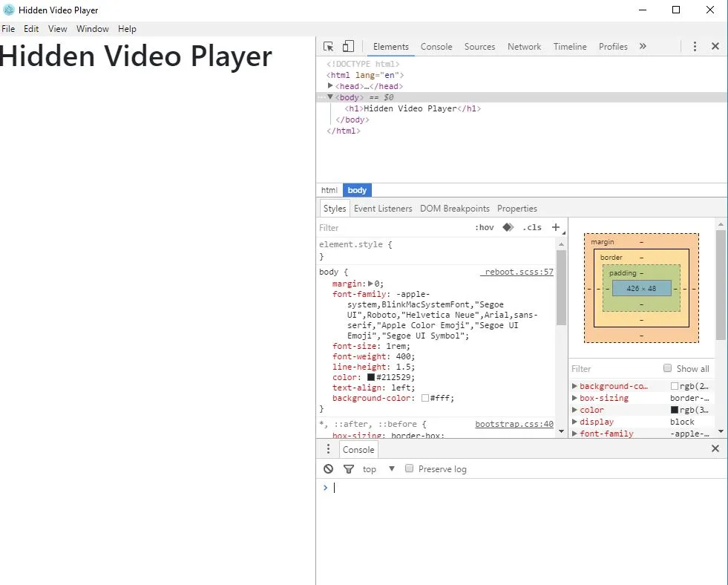Image resolution: width=728 pixels, height=585 pixels.
Task: Click the line-height: 1.5 declaration
Action: coord(373,367)
